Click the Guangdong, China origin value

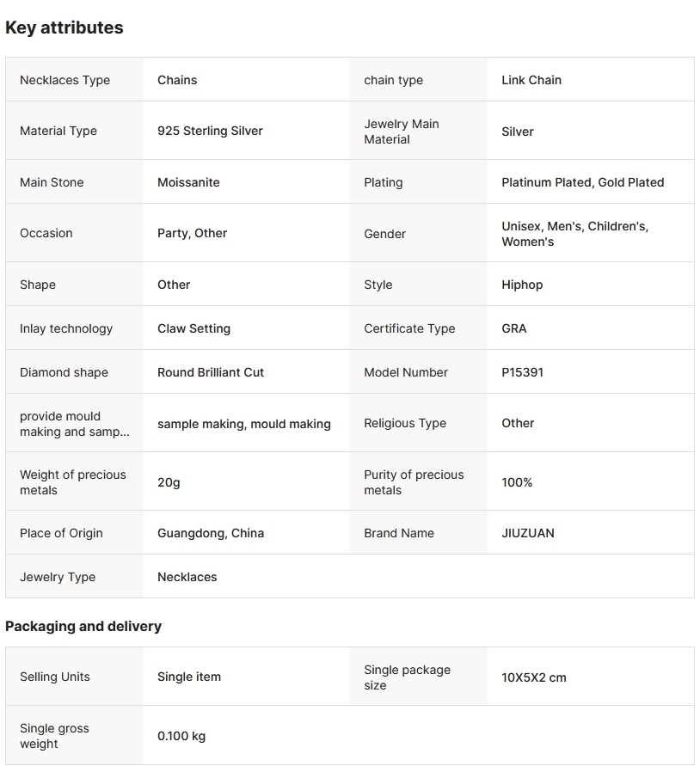tap(211, 533)
